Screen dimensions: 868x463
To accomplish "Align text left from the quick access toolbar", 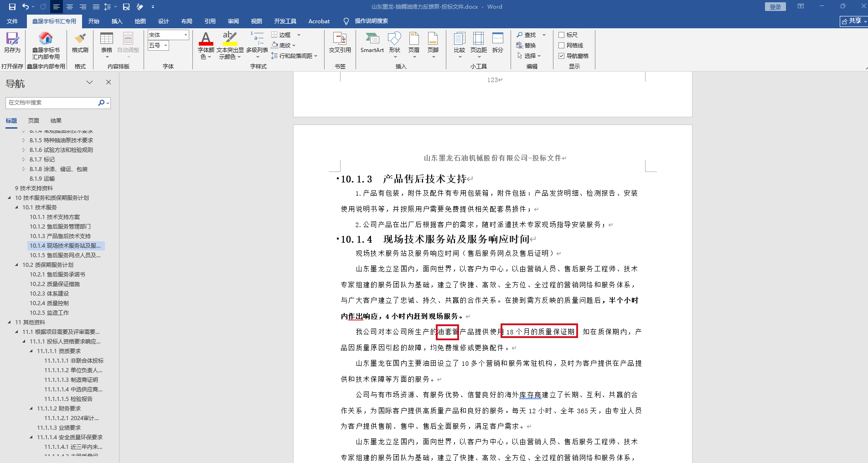I will point(57,7).
